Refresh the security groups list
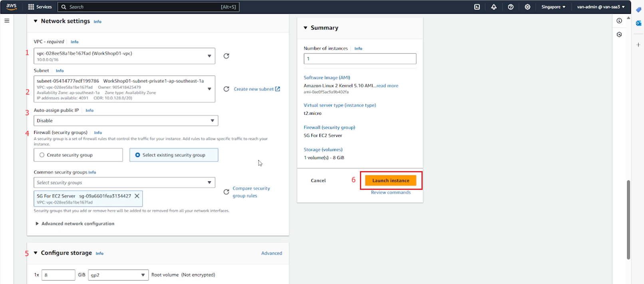The image size is (644, 284). pyautogui.click(x=226, y=192)
